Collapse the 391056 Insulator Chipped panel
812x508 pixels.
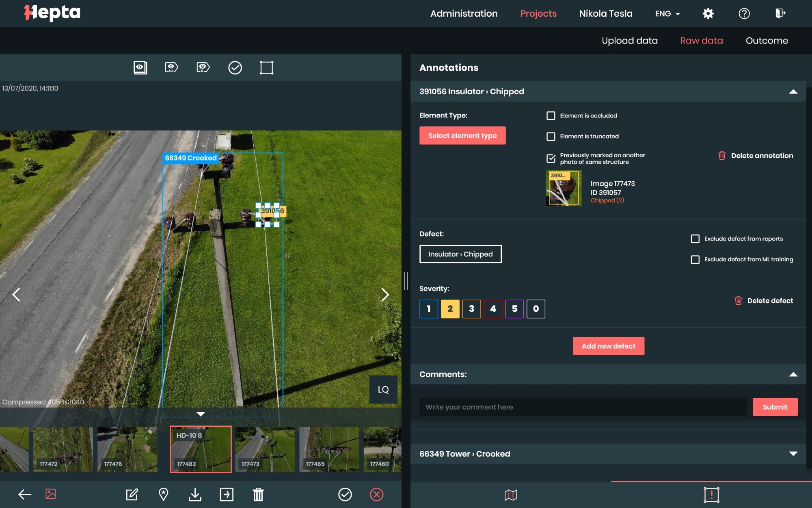(793, 91)
